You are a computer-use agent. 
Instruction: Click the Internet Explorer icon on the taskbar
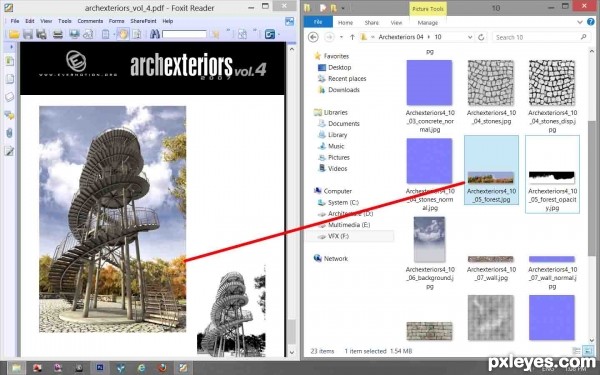[142, 368]
